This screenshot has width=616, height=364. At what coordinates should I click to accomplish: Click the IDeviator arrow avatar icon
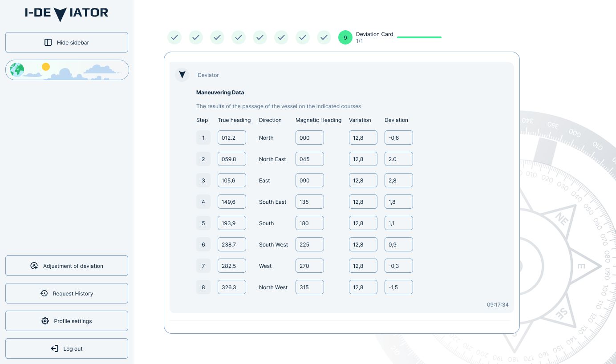click(x=182, y=75)
